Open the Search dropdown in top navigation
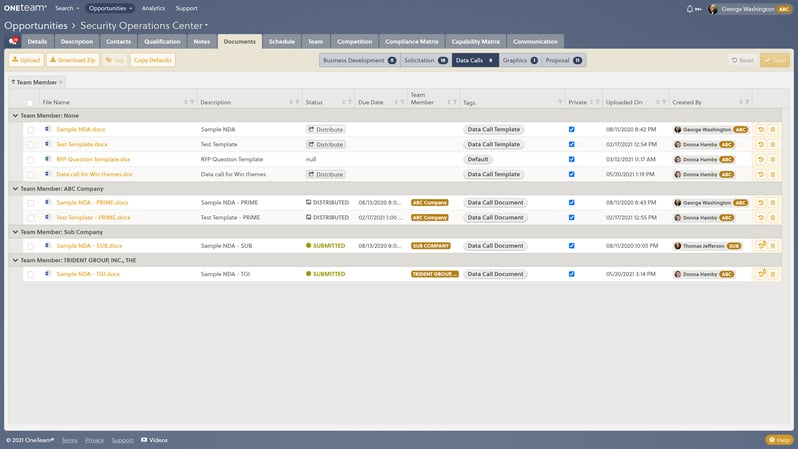The width and height of the screenshot is (798, 449). pos(67,8)
